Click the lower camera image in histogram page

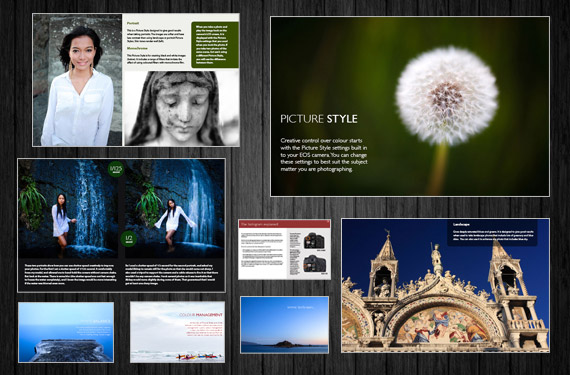coord(314,263)
